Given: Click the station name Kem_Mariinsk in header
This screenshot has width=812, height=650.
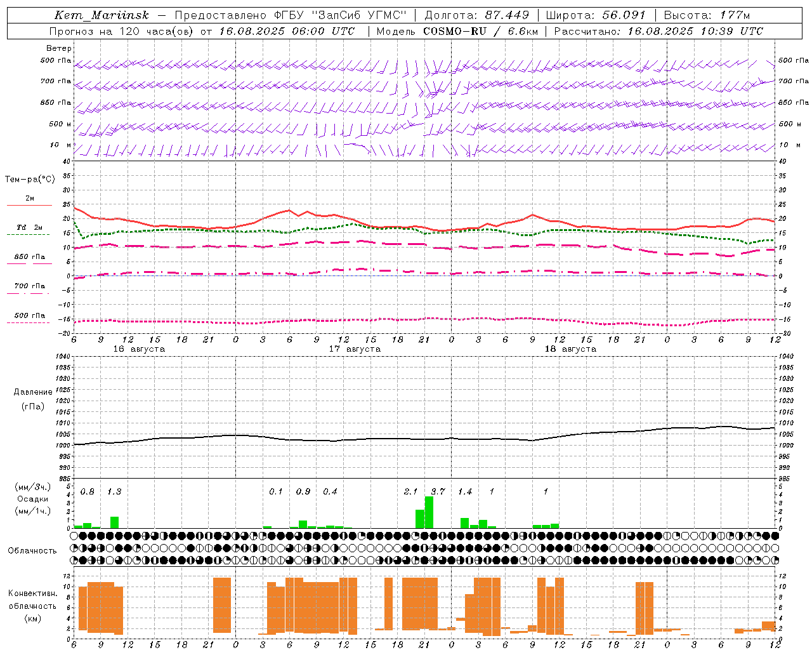Looking at the screenshot, I should [101, 15].
